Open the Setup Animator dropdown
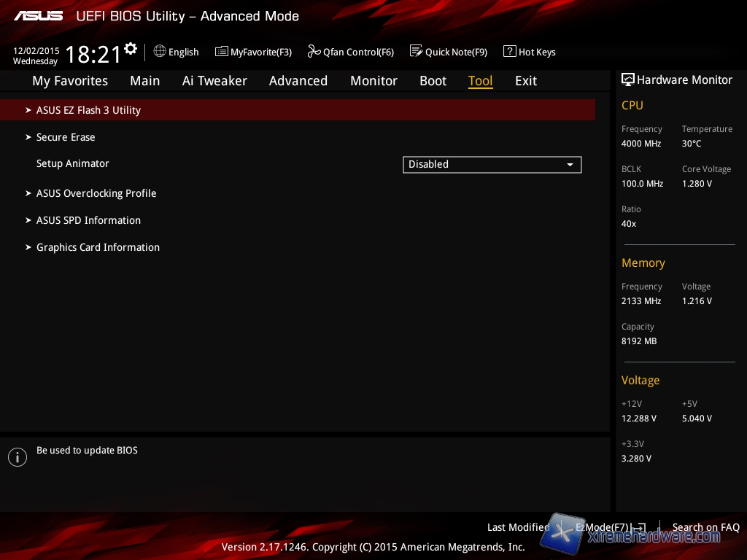The width and height of the screenshot is (747, 560). [x=492, y=165]
